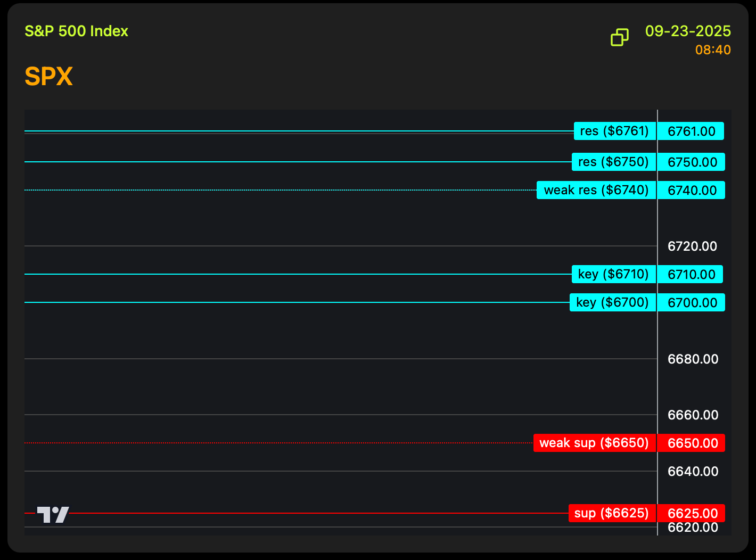Open the TradingView logo in the chart corner

tap(53, 514)
